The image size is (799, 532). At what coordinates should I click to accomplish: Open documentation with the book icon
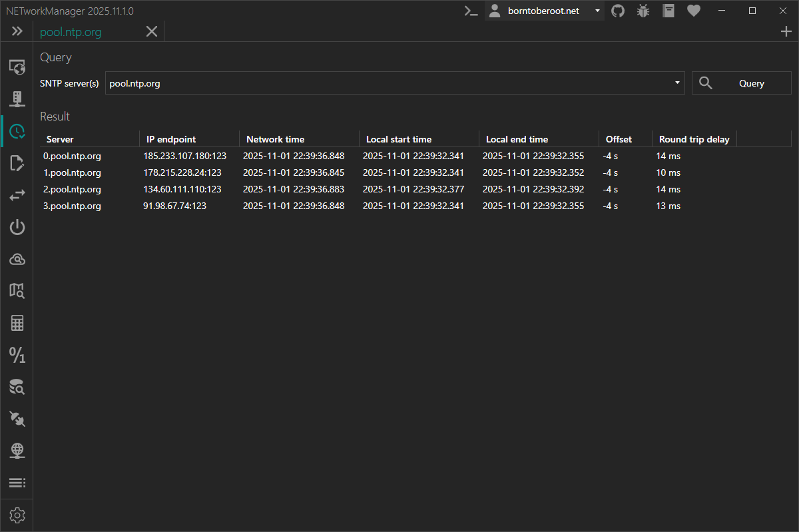click(x=668, y=11)
